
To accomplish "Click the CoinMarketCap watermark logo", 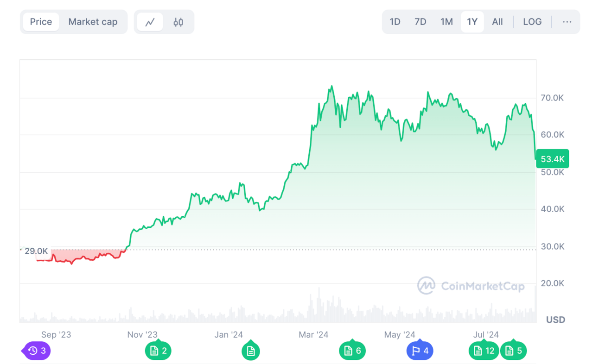I will (x=471, y=286).
